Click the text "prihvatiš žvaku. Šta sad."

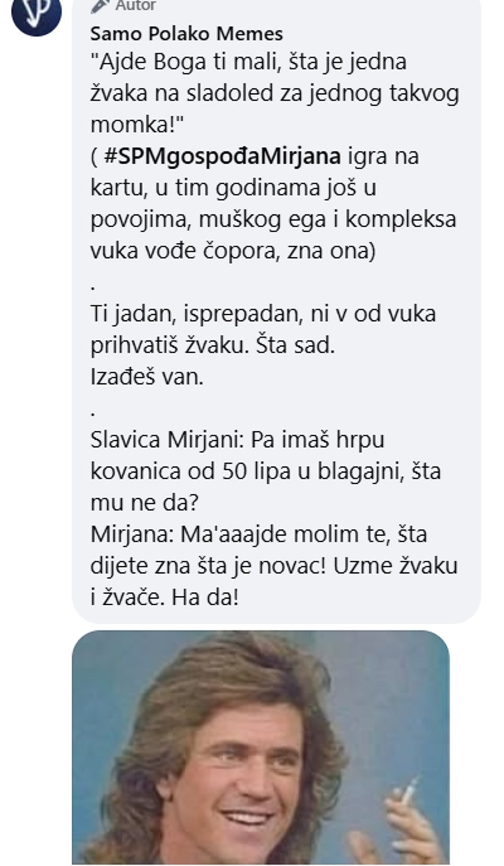pos(212,345)
